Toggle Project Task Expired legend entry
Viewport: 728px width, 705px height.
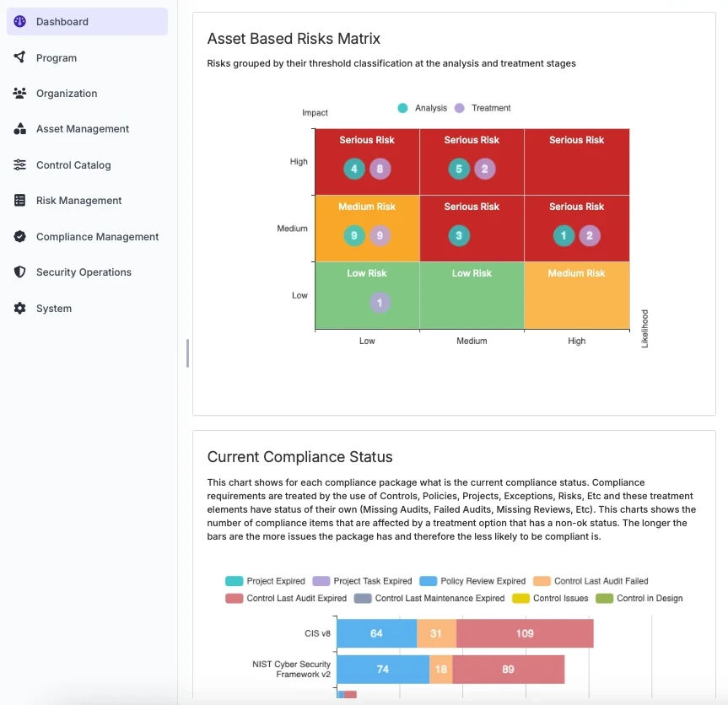click(x=362, y=581)
